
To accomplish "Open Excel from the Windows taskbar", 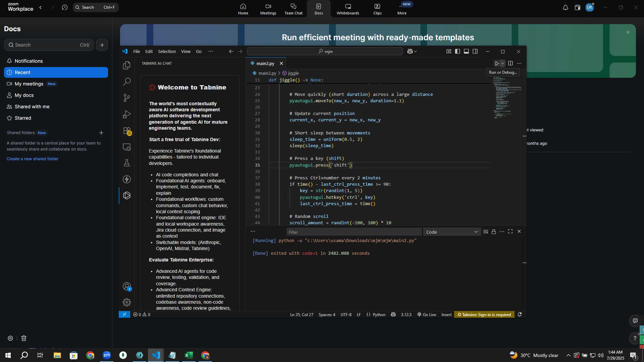I will point(189,355).
